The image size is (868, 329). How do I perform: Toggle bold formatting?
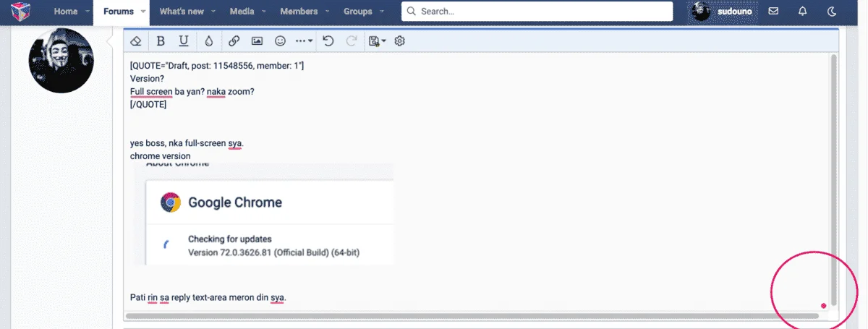tap(161, 41)
